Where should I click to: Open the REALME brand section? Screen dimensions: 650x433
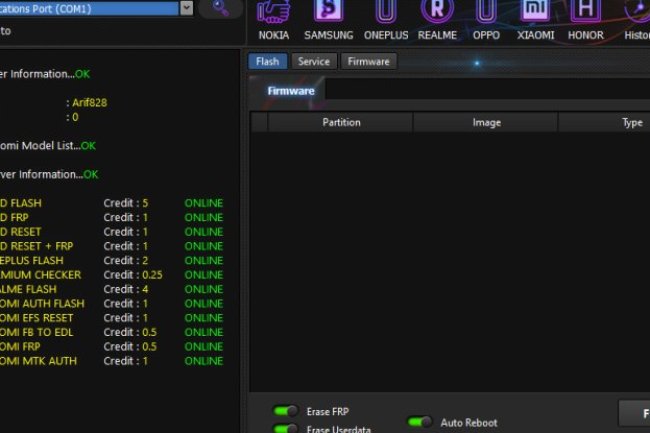437,20
